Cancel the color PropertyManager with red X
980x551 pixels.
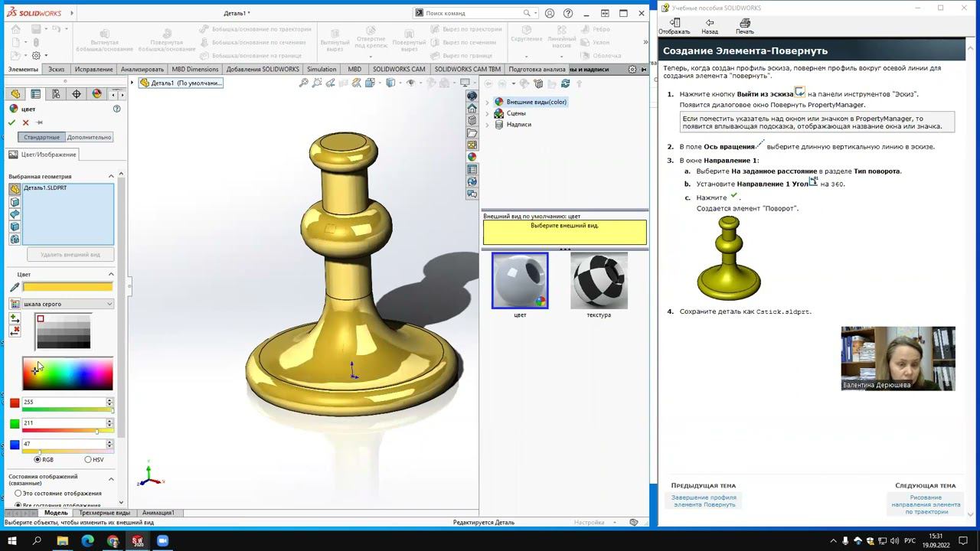26,122
